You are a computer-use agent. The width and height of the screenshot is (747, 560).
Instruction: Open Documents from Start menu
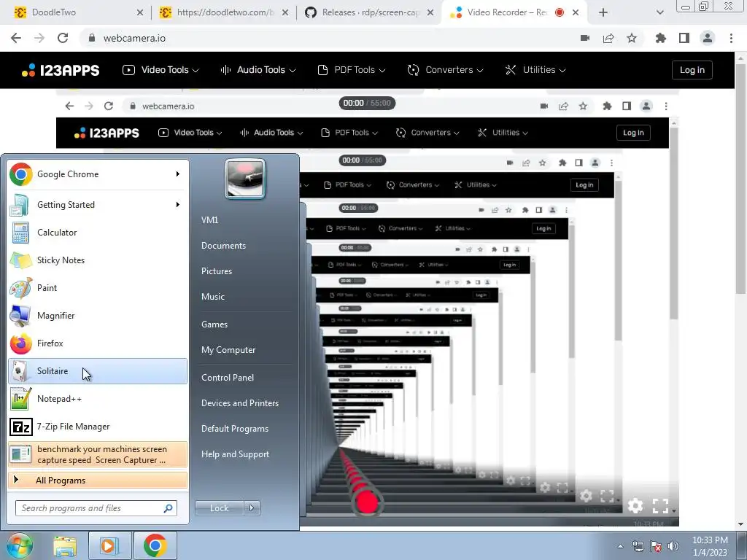[x=223, y=246]
